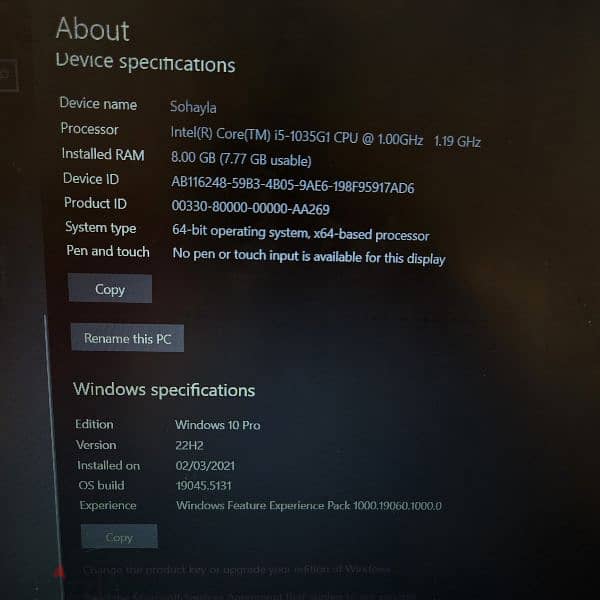Select the device name value 'Sohayla'
Image resolution: width=600 pixels, height=600 pixels.
193,107
